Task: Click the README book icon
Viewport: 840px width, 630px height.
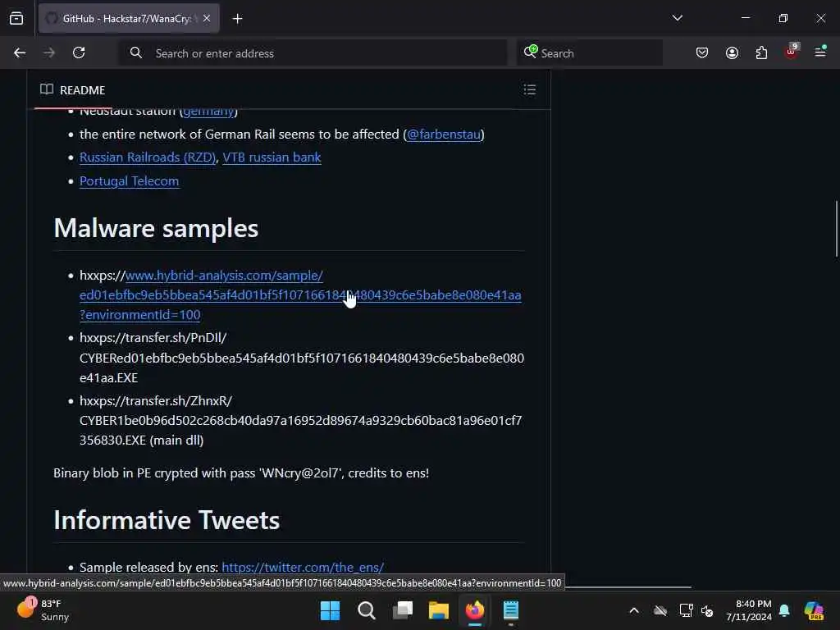Action: pos(47,89)
